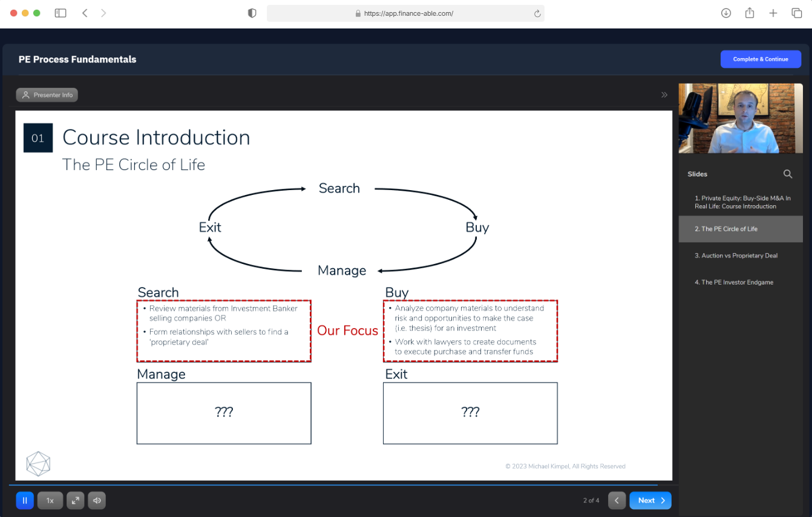Select slide 2 The PE Circle of Life
812x517 pixels.
click(x=741, y=229)
